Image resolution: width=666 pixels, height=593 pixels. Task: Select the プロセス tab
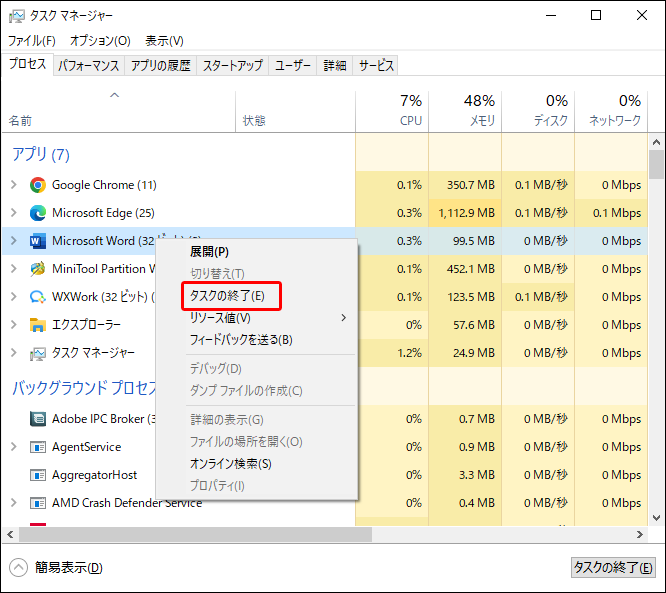[x=28, y=64]
